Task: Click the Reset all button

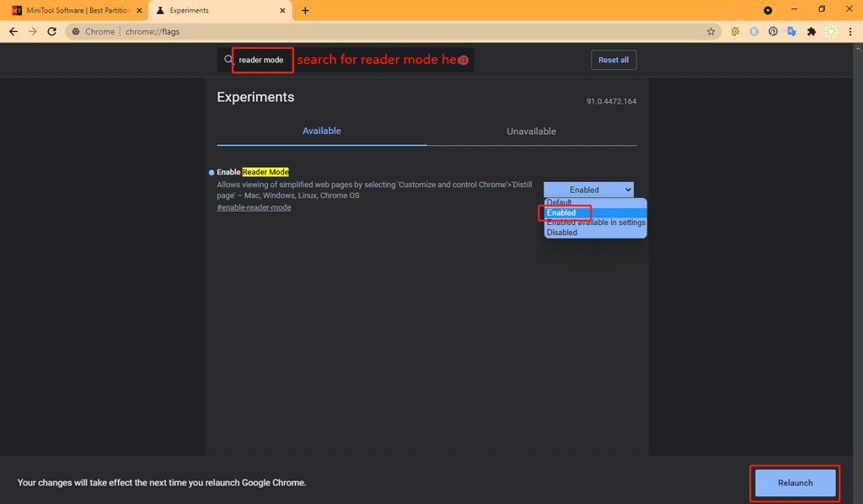Action: pyautogui.click(x=614, y=60)
